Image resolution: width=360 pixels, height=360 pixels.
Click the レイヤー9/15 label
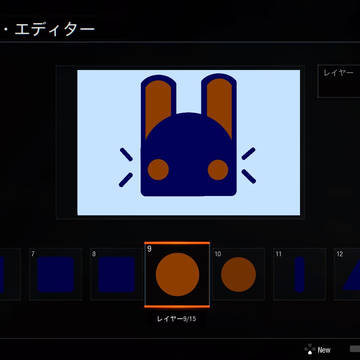pos(176,319)
